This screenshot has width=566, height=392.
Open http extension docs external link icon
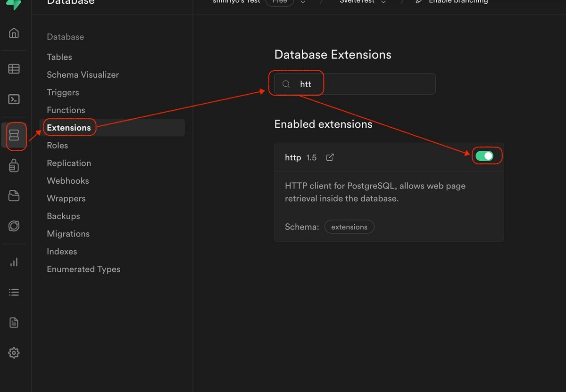click(x=330, y=157)
